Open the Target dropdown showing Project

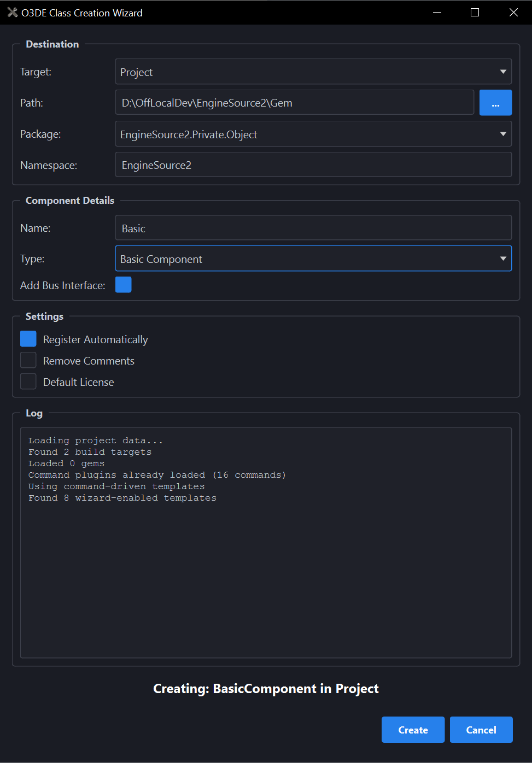[313, 72]
